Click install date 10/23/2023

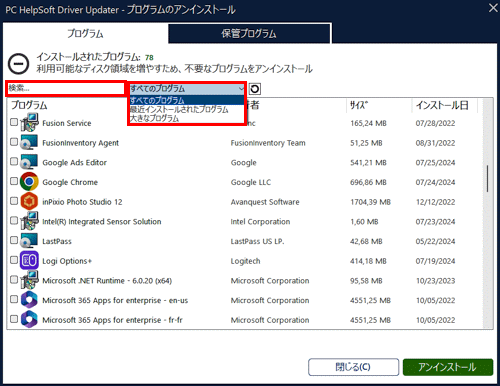click(435, 281)
